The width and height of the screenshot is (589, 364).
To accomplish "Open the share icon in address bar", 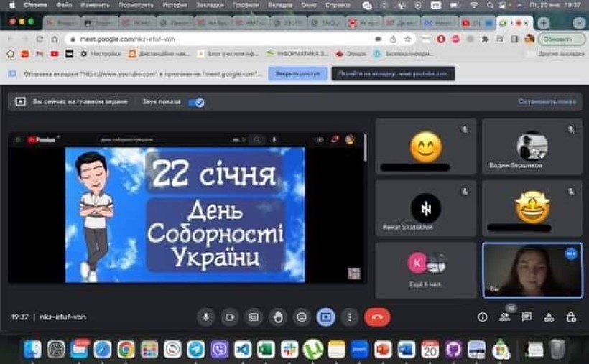I will (x=393, y=39).
